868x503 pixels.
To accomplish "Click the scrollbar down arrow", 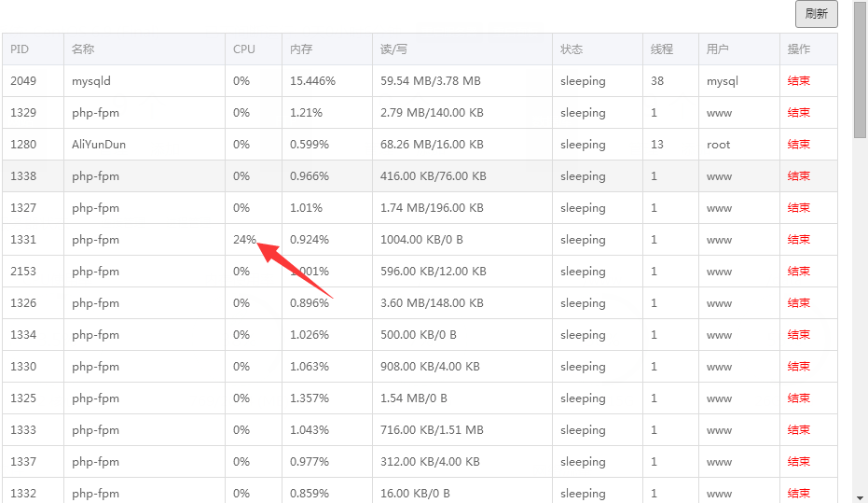I will [x=860, y=498].
